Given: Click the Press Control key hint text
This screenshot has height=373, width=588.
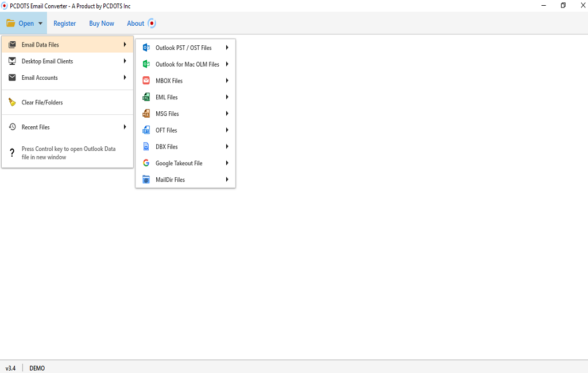Looking at the screenshot, I should (69, 153).
